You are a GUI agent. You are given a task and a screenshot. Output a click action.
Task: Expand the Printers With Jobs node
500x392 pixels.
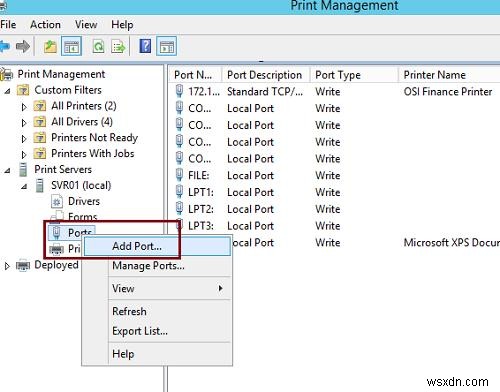tap(24, 155)
